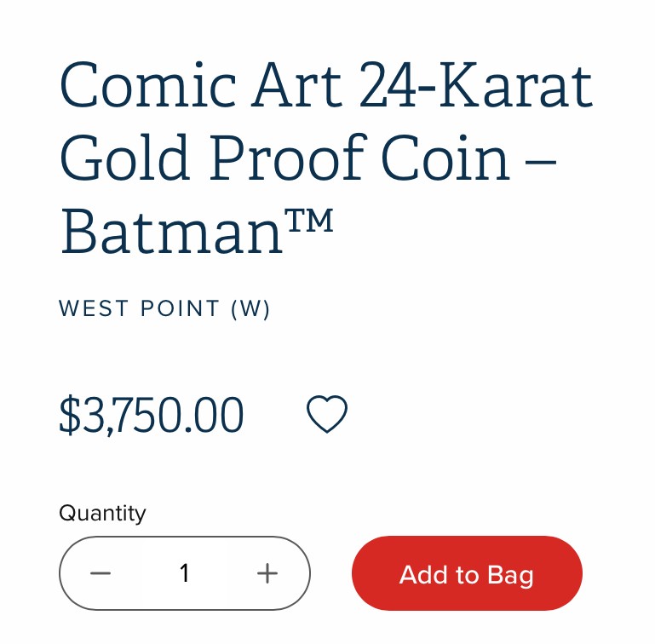This screenshot has height=644, width=655.
Task: Focus the quantity number field showing 1
Action: (x=184, y=573)
